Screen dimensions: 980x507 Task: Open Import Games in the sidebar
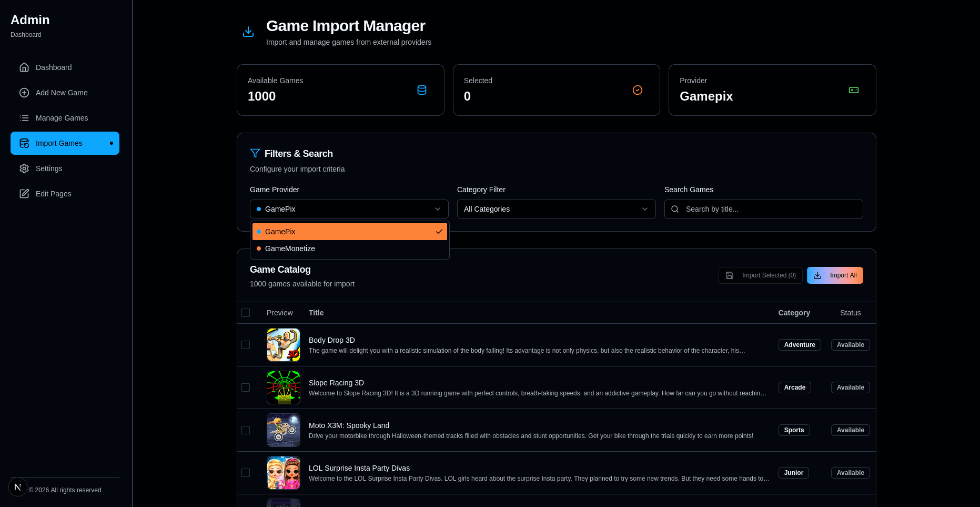(65, 143)
